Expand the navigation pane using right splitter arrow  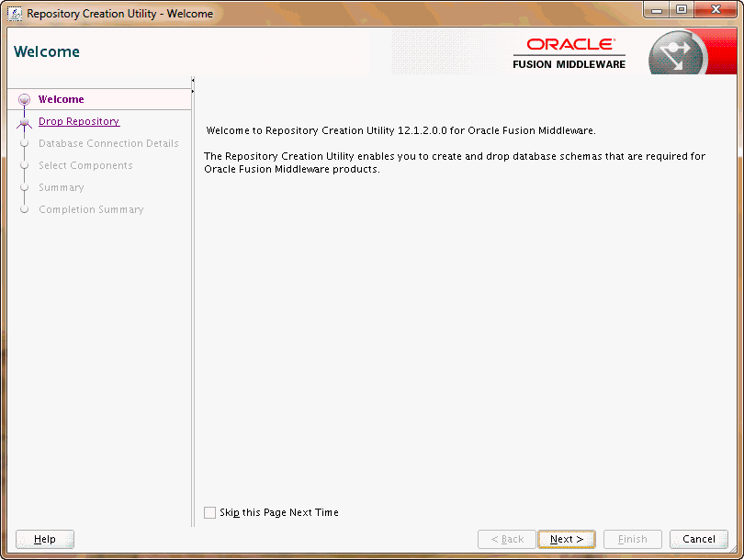point(193,91)
